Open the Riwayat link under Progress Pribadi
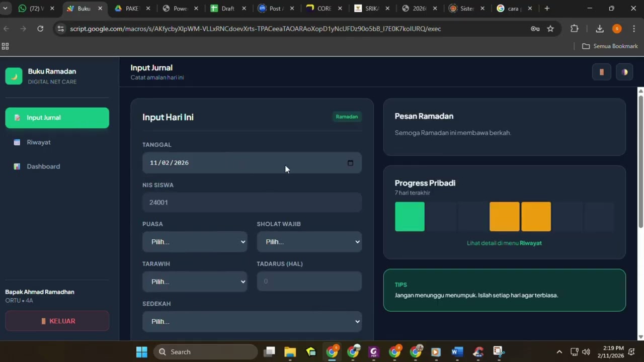 530,243
